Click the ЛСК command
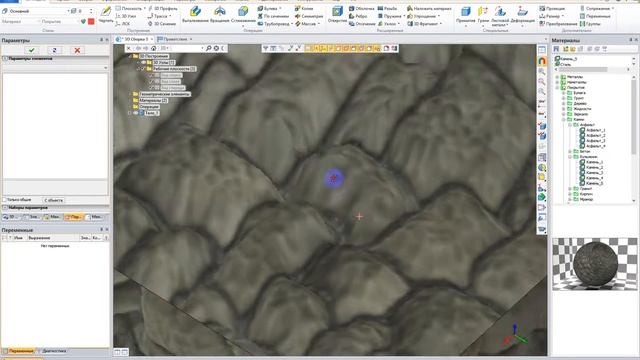 click(x=123, y=24)
